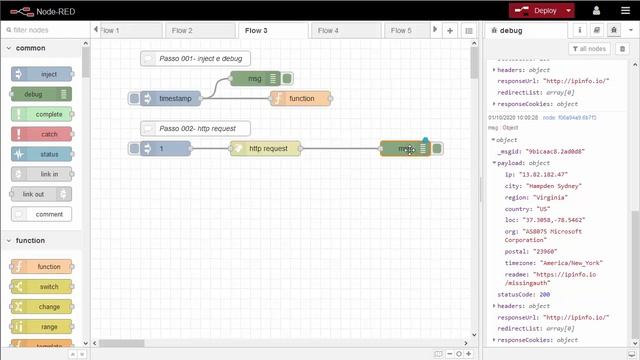
Task: Show the info sidebar icon
Action: pyautogui.click(x=580, y=30)
